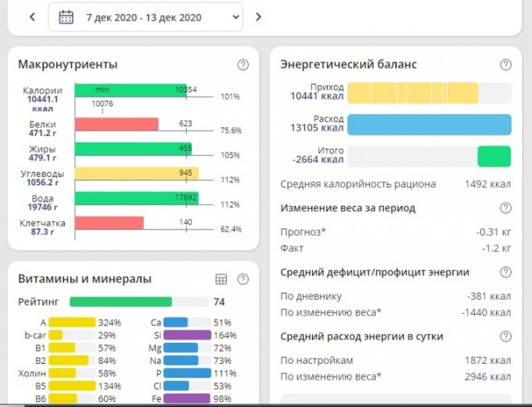Click the yellow Углеводы bar
532x407 pixels.
(x=136, y=173)
